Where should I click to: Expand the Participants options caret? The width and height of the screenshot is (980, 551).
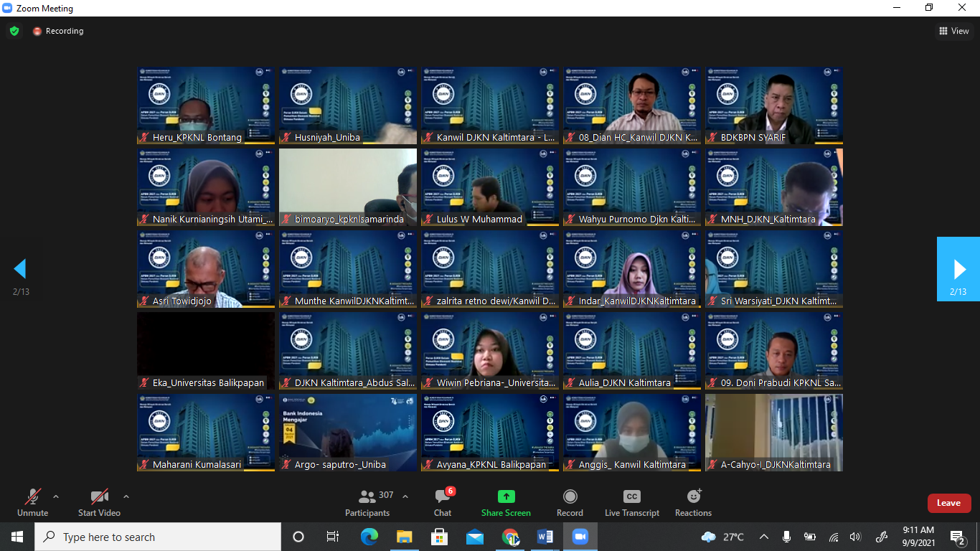point(405,496)
